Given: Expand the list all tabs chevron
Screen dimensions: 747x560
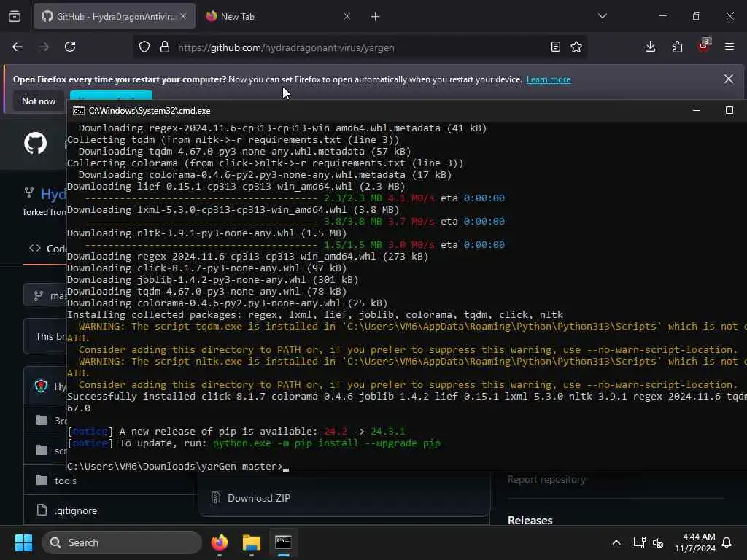Looking at the screenshot, I should (603, 16).
